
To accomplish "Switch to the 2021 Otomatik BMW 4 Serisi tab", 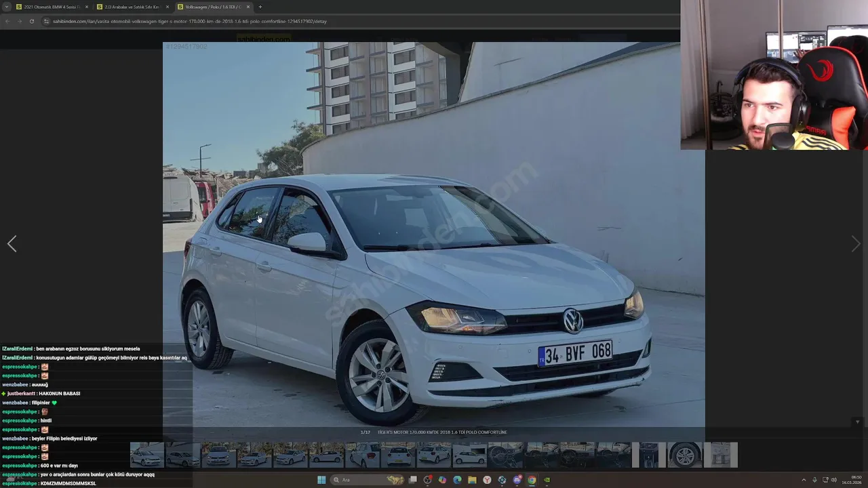I will click(x=52, y=7).
